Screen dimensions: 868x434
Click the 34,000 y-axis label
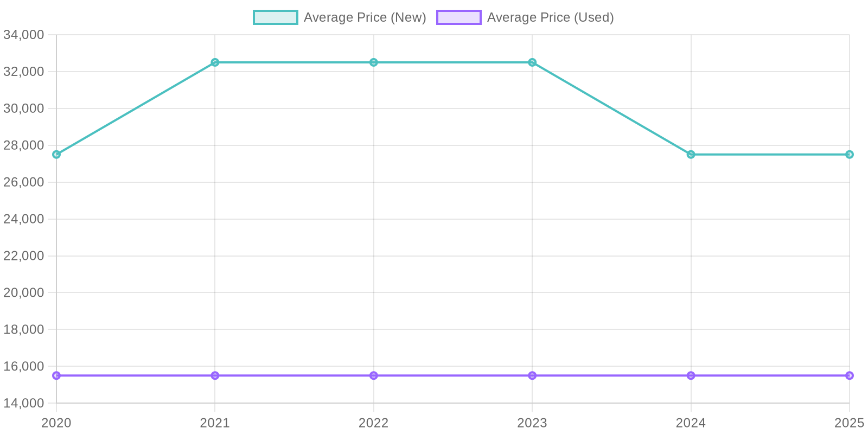click(24, 35)
